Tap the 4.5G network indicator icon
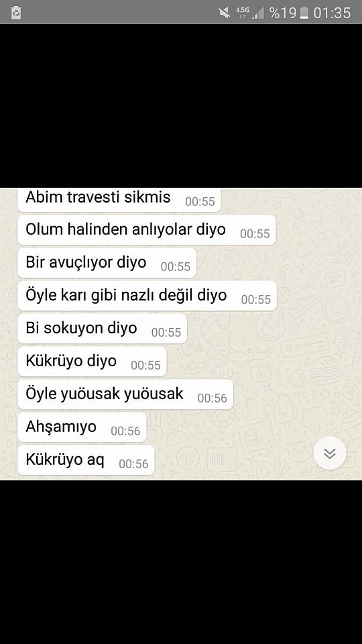The height and width of the screenshot is (644, 362). click(242, 12)
